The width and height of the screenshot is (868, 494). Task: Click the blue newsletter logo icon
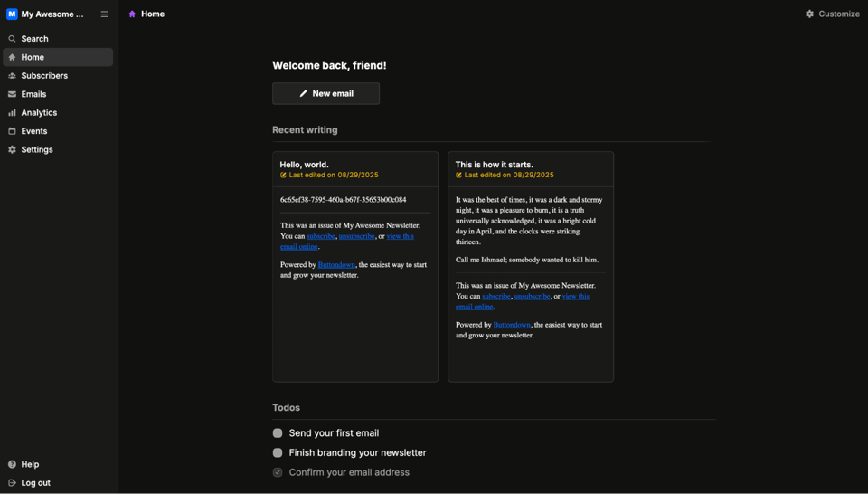(12, 14)
